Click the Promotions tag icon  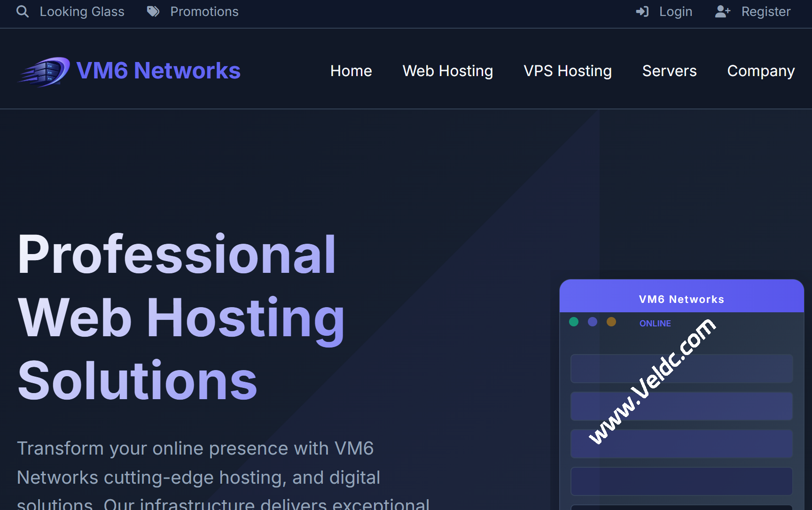(x=153, y=11)
